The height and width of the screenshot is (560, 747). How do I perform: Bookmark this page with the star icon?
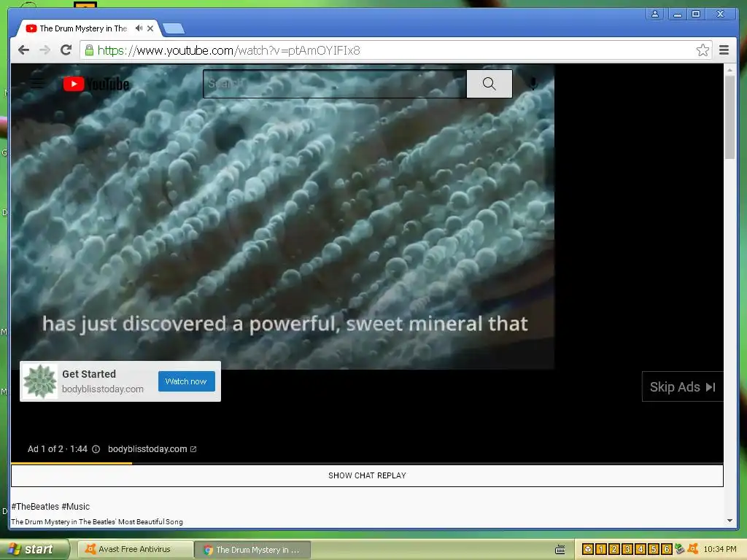[703, 50]
